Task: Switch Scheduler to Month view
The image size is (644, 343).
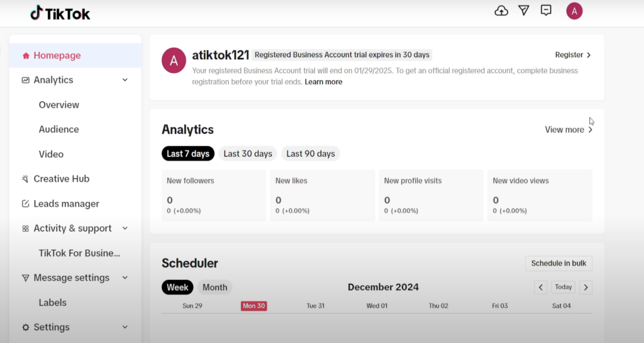Action: point(215,287)
